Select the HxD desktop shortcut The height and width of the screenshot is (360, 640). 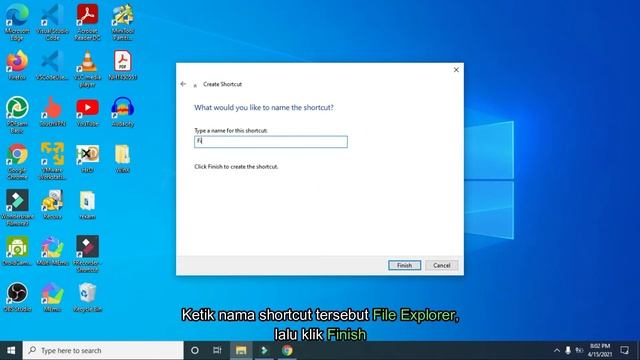pyautogui.click(x=87, y=158)
